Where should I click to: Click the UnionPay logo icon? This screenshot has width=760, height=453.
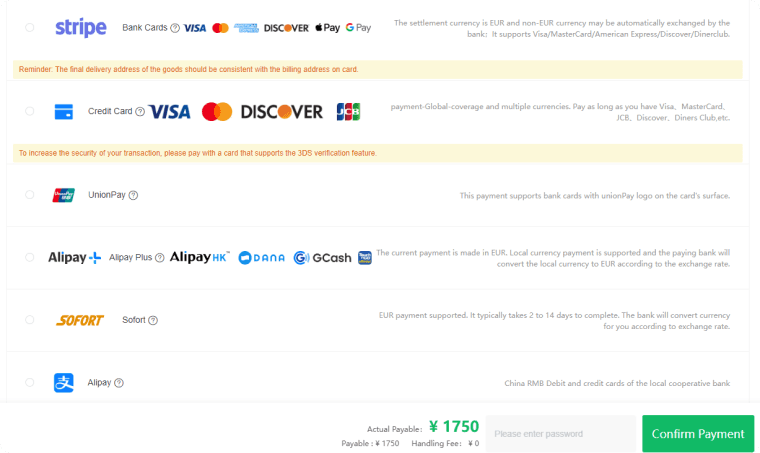[63, 195]
